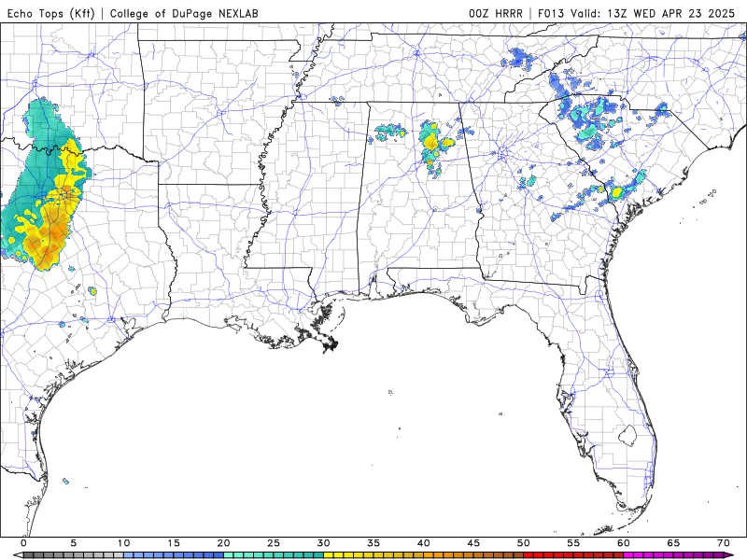Click the 45 label on the color scale
This screenshot has height=560, width=747.
[473, 543]
